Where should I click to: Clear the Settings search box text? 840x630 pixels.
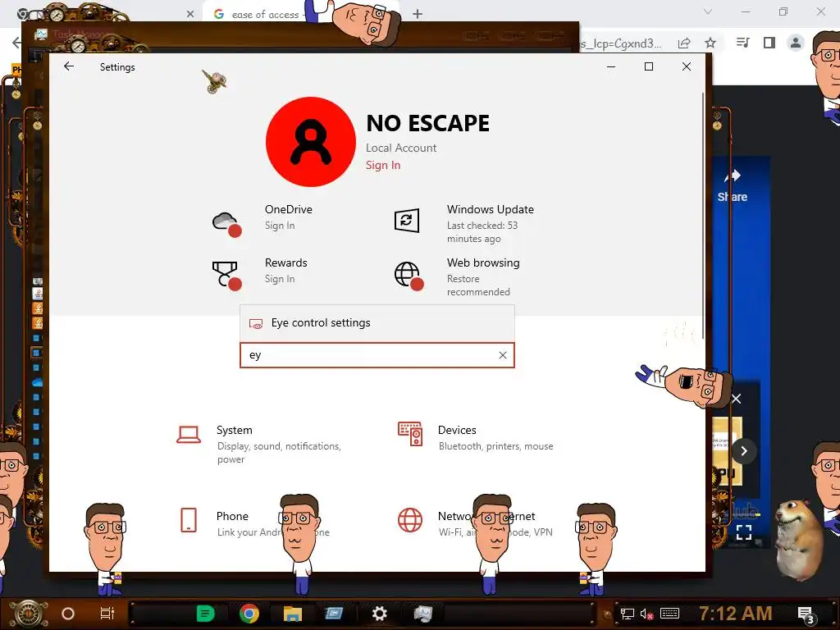click(x=503, y=355)
